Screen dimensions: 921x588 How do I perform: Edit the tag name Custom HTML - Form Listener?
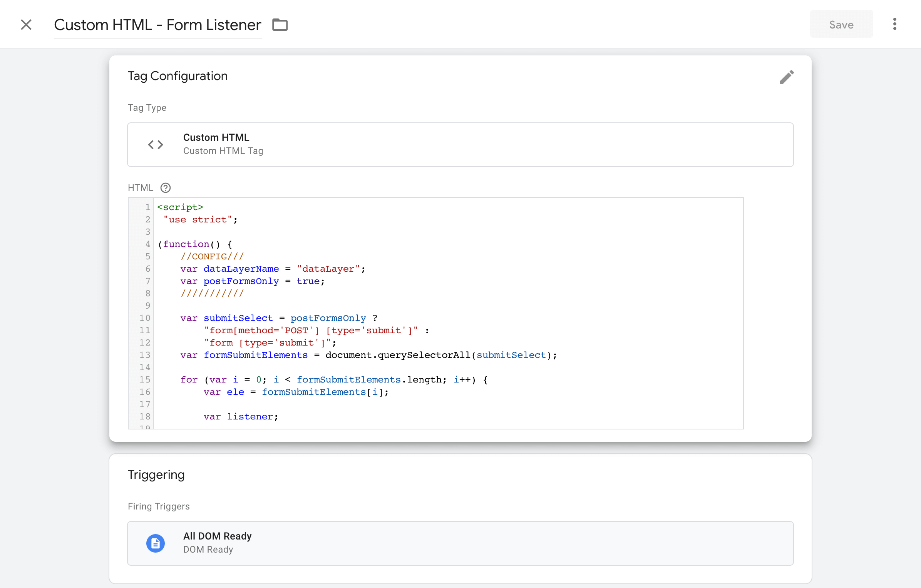click(157, 25)
